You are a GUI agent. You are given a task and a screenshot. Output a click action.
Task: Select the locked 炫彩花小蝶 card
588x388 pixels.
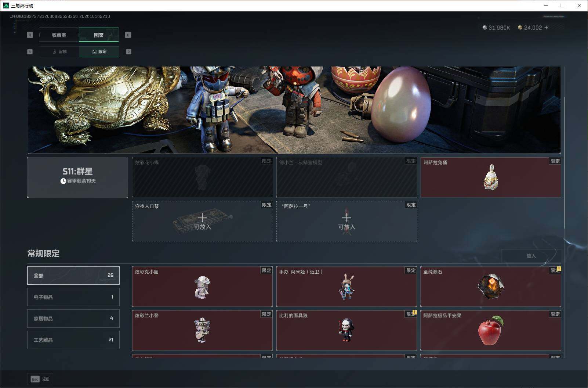203,177
